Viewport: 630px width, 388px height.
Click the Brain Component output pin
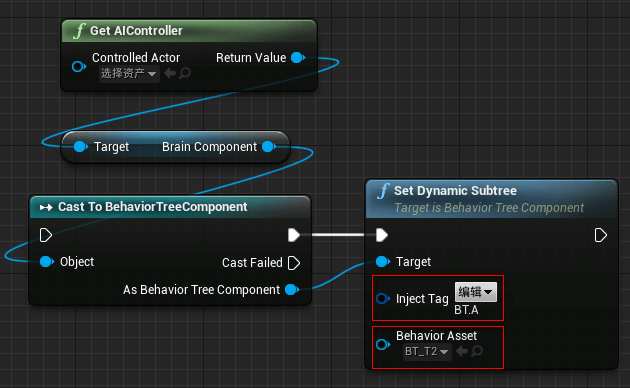click(268, 147)
